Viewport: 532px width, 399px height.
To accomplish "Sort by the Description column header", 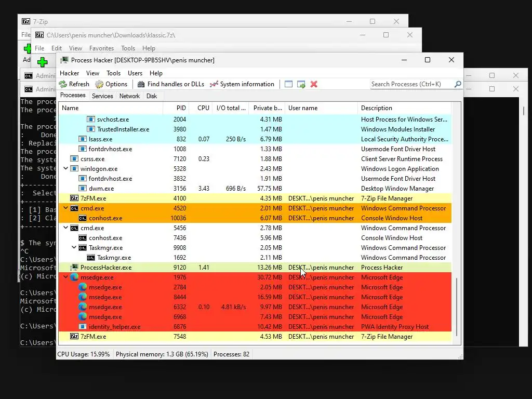I will (404, 108).
